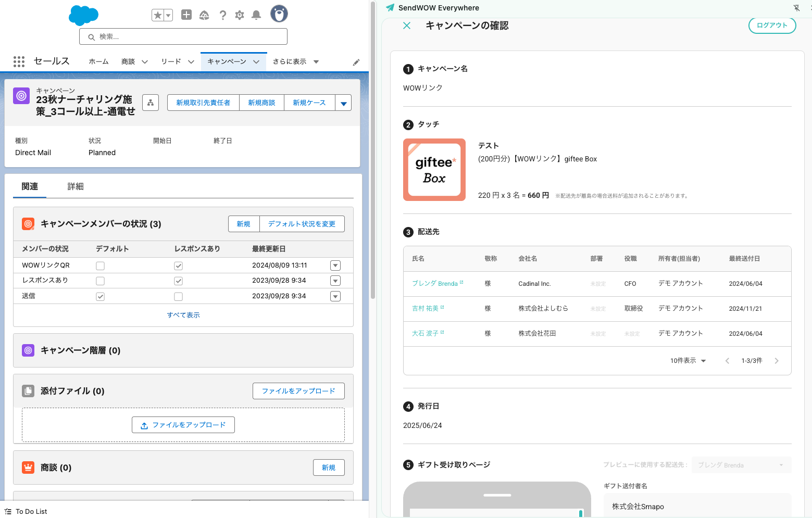Toggle デフォルト checkbox for WOWリンクQR
Image resolution: width=812 pixels, height=518 pixels.
(x=101, y=266)
